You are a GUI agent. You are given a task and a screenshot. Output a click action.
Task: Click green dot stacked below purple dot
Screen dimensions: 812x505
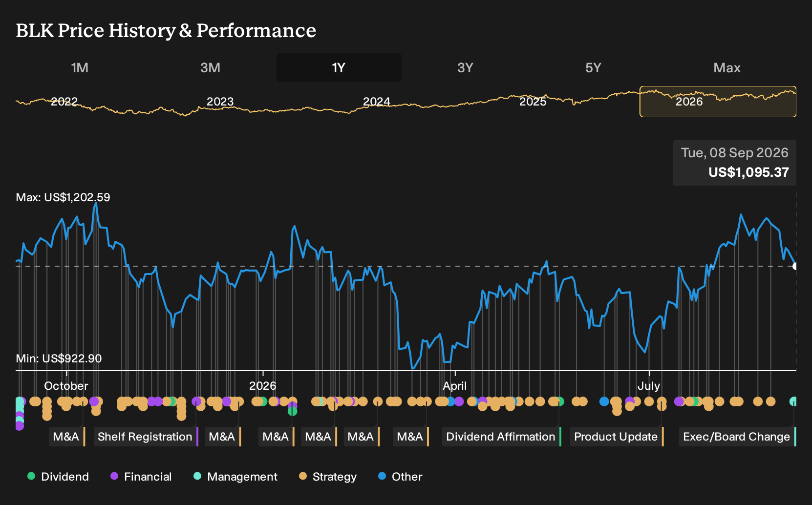292,411
